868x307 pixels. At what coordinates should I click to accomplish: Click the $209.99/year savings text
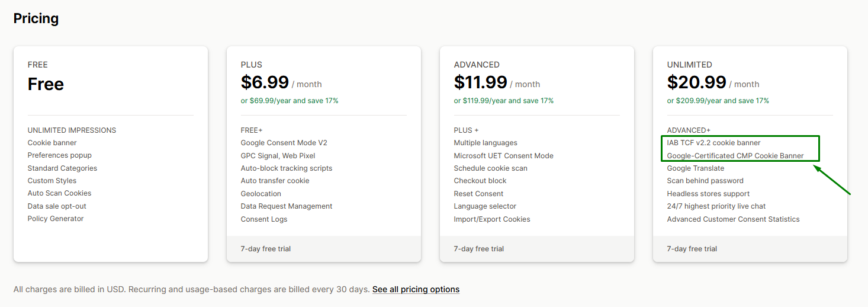718,101
